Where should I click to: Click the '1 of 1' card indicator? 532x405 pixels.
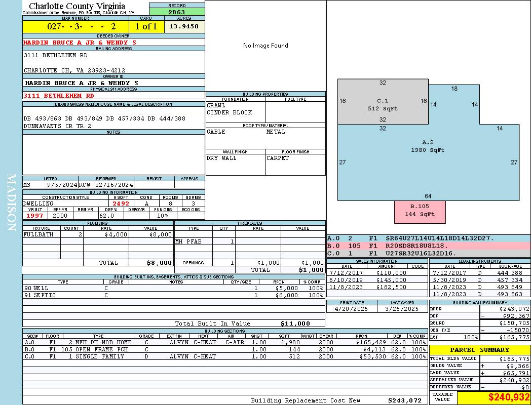(146, 26)
